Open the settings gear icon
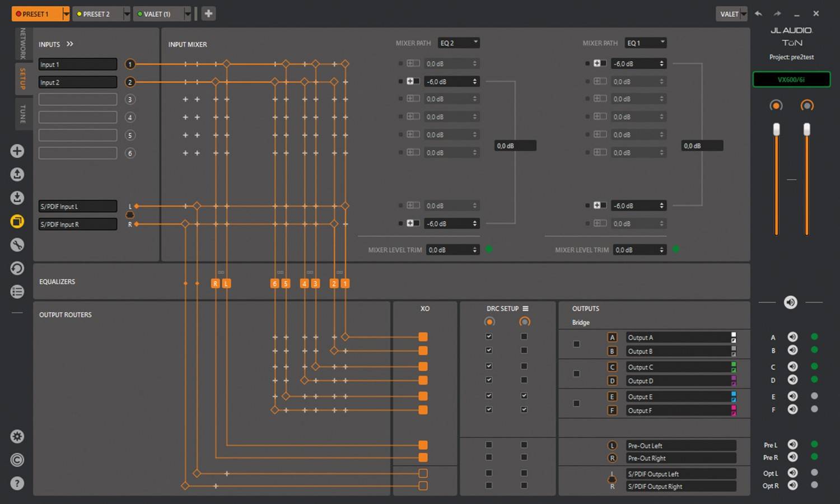The height and width of the screenshot is (504, 840). [17, 436]
